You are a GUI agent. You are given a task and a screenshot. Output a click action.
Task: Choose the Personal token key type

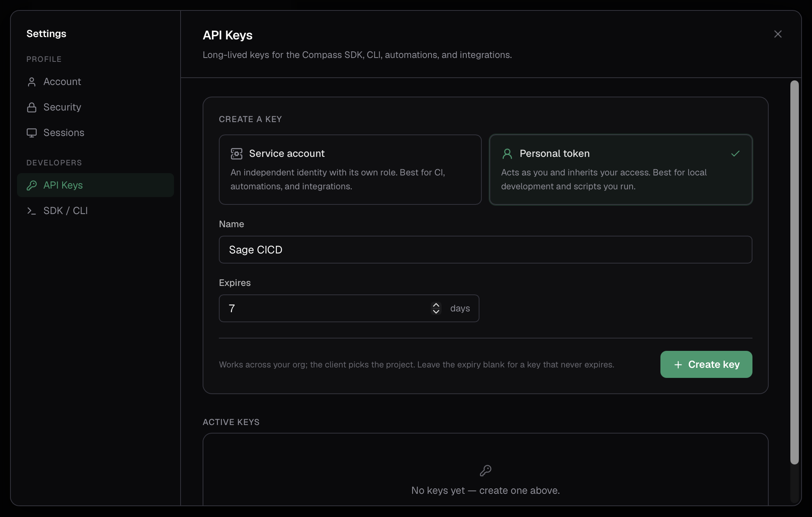coord(621,170)
